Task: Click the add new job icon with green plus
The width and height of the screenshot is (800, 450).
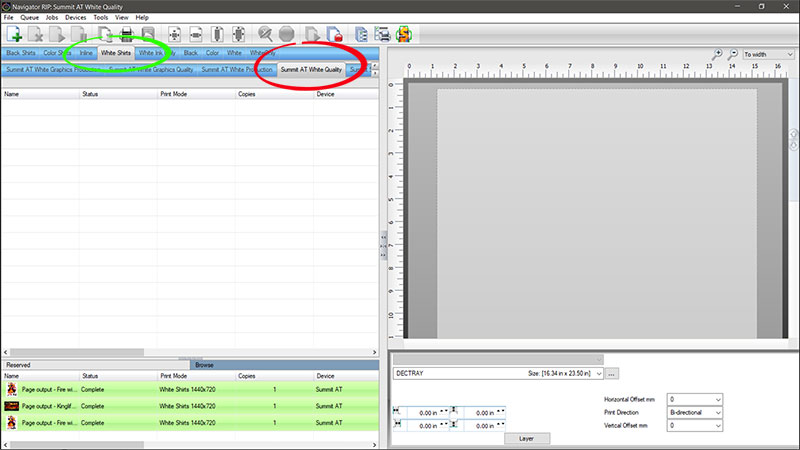Action: click(x=14, y=34)
